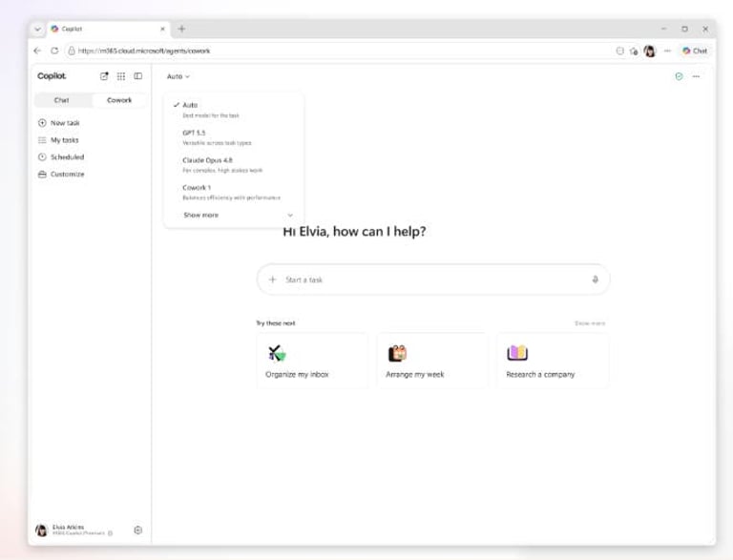Click the green status icon at top right
The image size is (733, 560).
click(679, 76)
